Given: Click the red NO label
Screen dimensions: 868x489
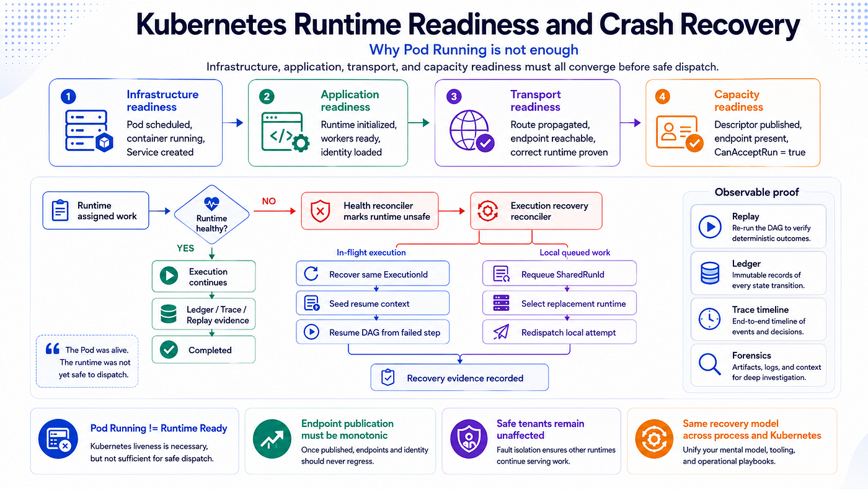Looking at the screenshot, I should coord(269,202).
